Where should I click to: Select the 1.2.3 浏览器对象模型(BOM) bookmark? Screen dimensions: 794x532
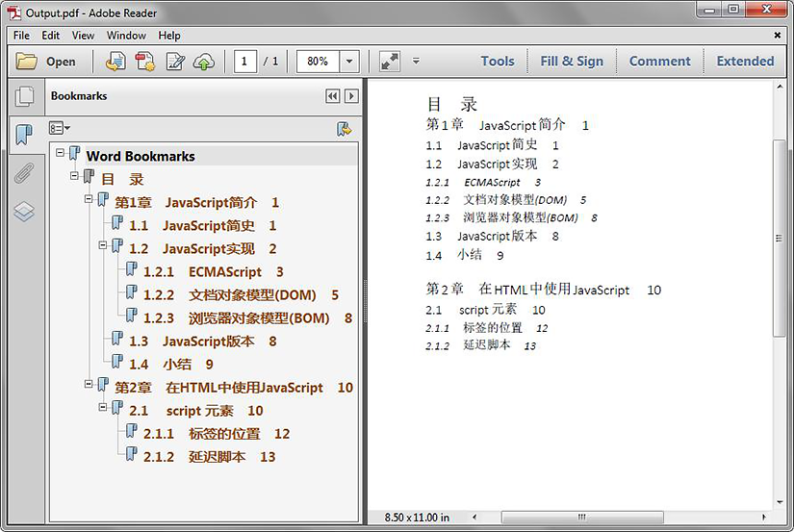coord(247,318)
